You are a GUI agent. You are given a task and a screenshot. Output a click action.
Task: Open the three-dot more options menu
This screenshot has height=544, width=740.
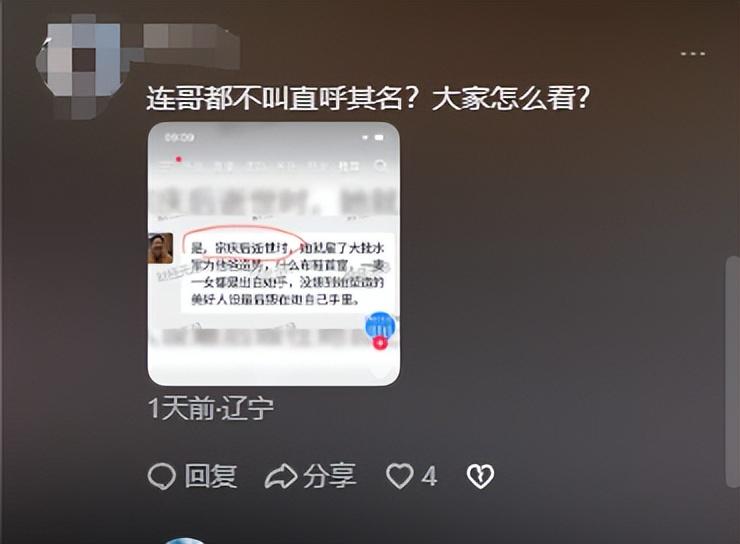(693, 54)
